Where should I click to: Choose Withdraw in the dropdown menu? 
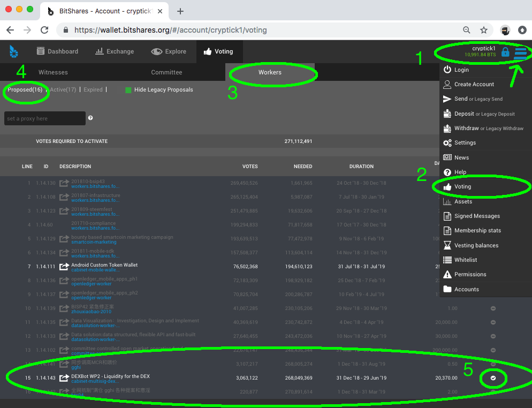pyautogui.click(x=467, y=128)
